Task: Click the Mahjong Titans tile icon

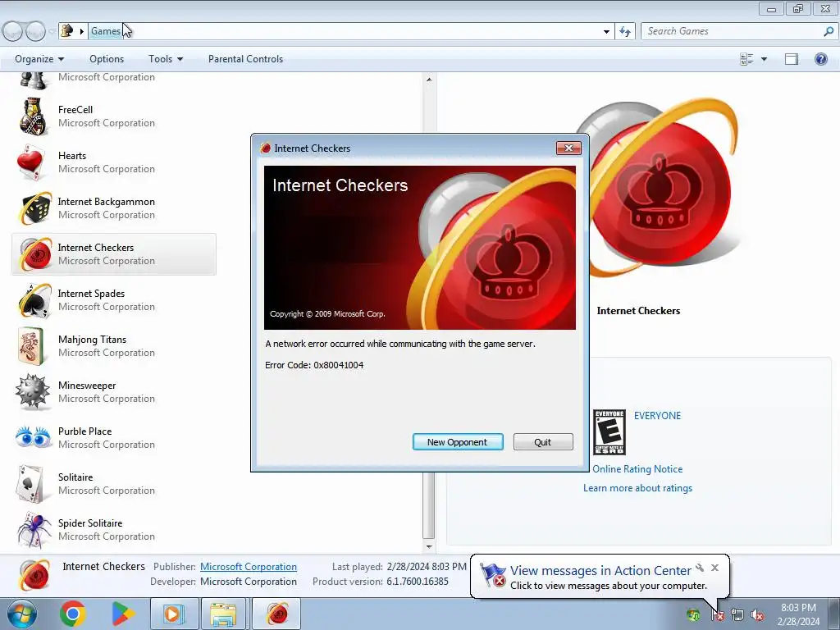Action: pyautogui.click(x=32, y=346)
